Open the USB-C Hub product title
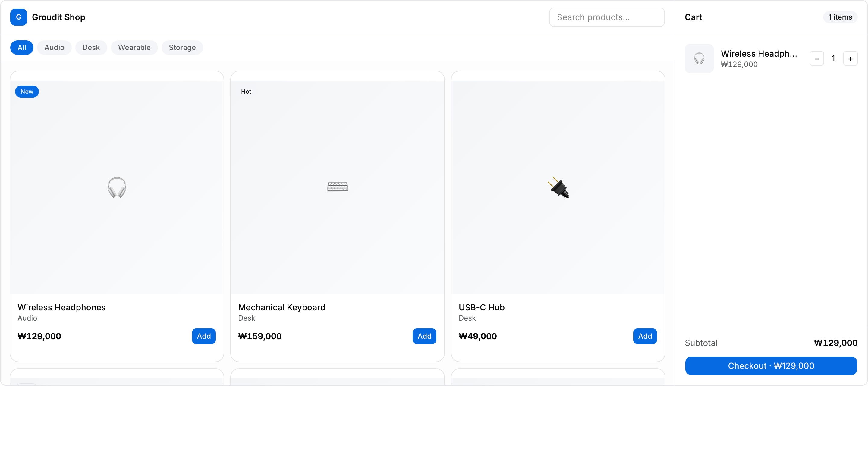Screen dimensions: 868x458 tap(482, 307)
